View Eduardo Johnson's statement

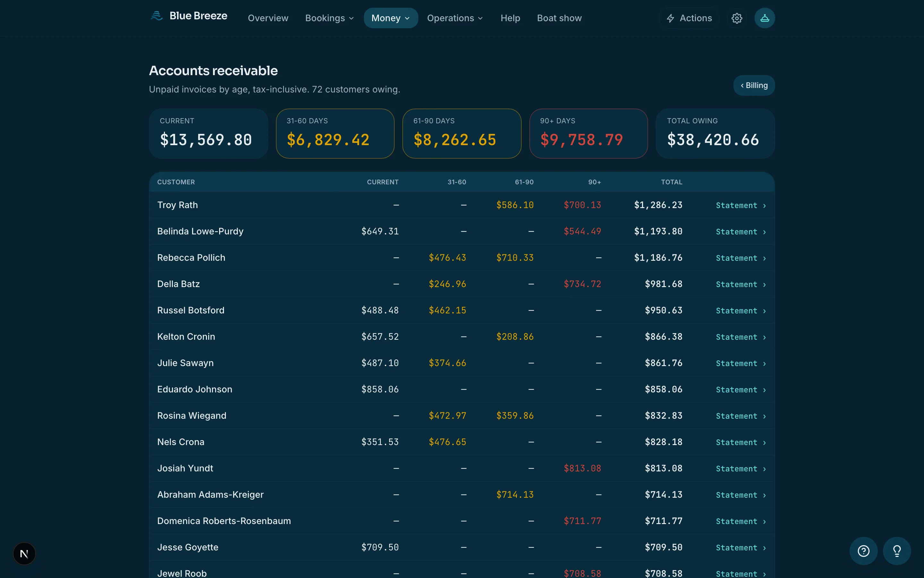[x=741, y=390]
